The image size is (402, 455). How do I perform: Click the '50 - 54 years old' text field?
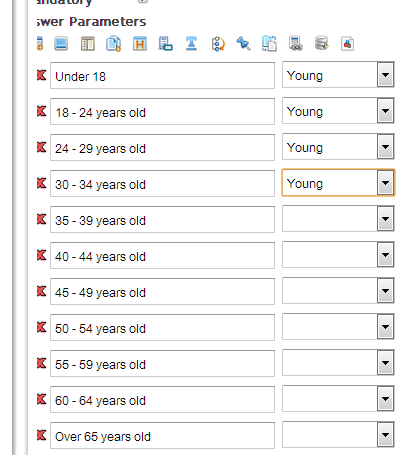[162, 328]
